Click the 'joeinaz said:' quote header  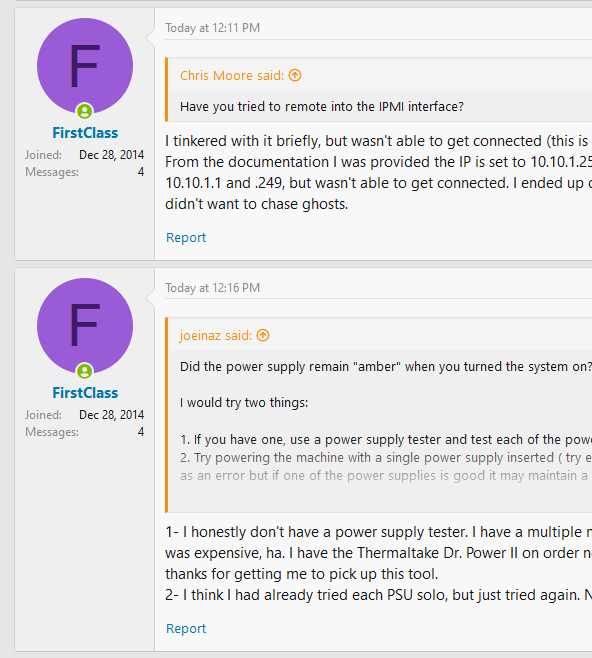pyautogui.click(x=216, y=335)
